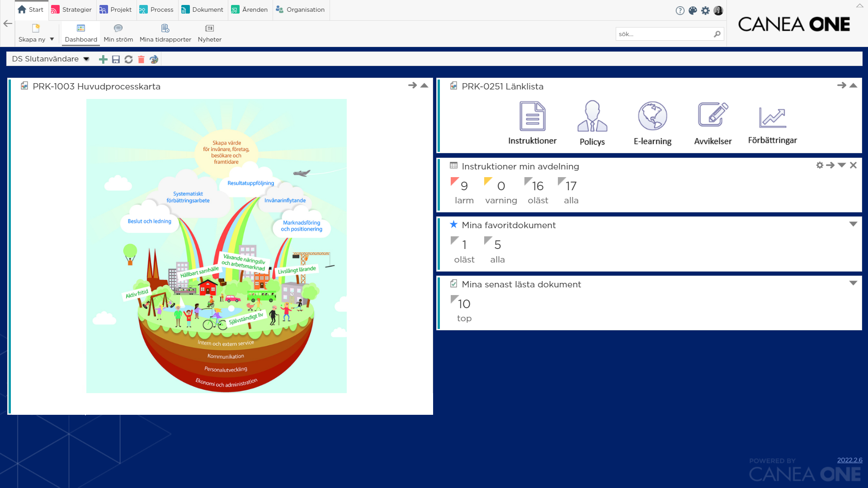Open the DS Slutanvändare dashboard dropdown
Screen dimensions: 868x488
click(x=86, y=59)
